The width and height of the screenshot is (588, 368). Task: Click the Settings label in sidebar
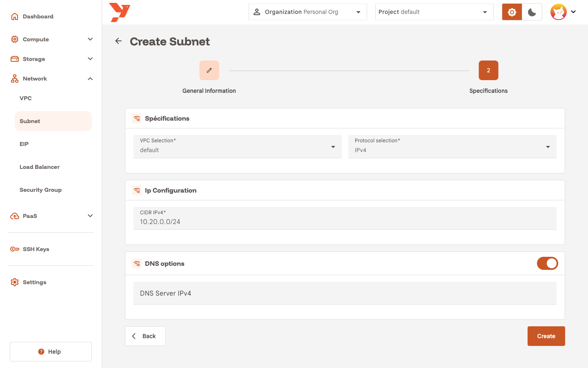click(x=35, y=282)
